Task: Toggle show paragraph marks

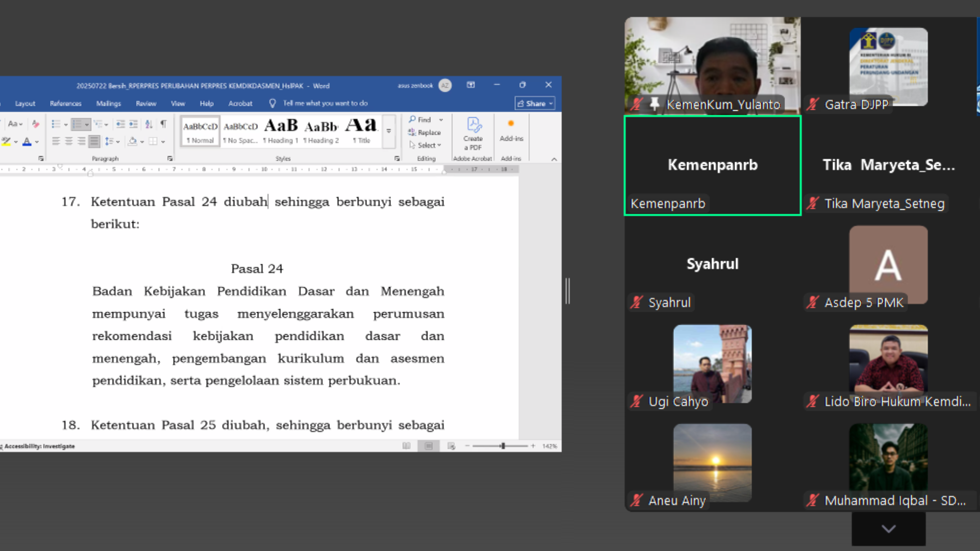Action: 163,124
